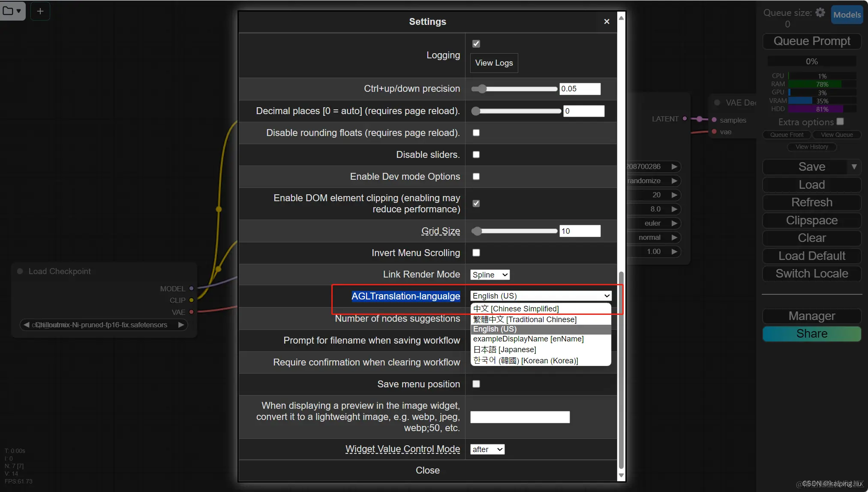Click the settings gear icon beside Queue size

click(820, 12)
